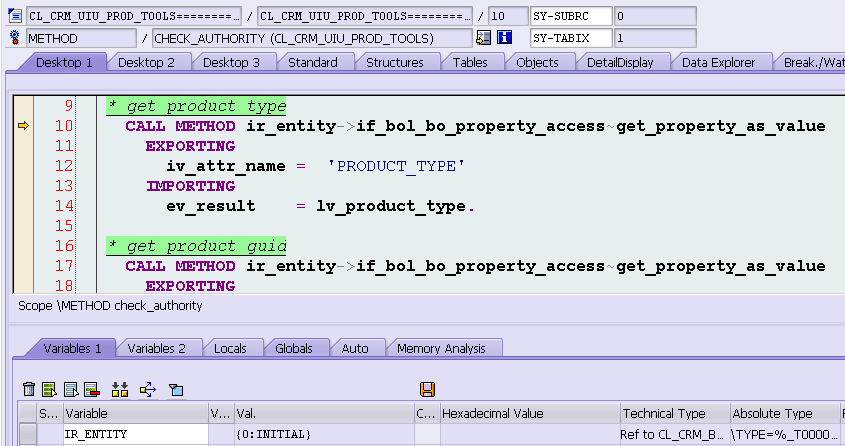The height and width of the screenshot is (446, 845).
Task: Click 'Scope \METHOD check_authority' status text
Action: pos(110,305)
